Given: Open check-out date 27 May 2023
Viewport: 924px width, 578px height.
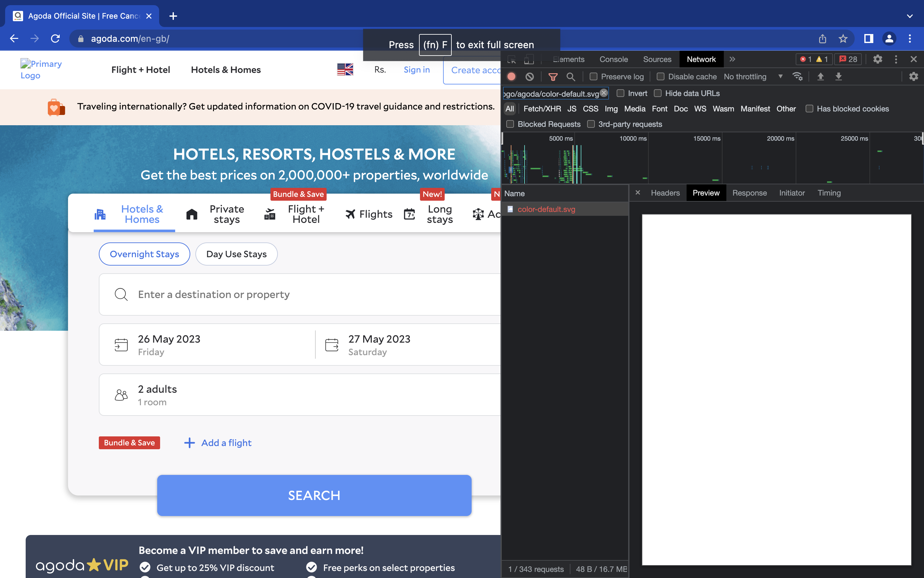Looking at the screenshot, I should coord(408,345).
